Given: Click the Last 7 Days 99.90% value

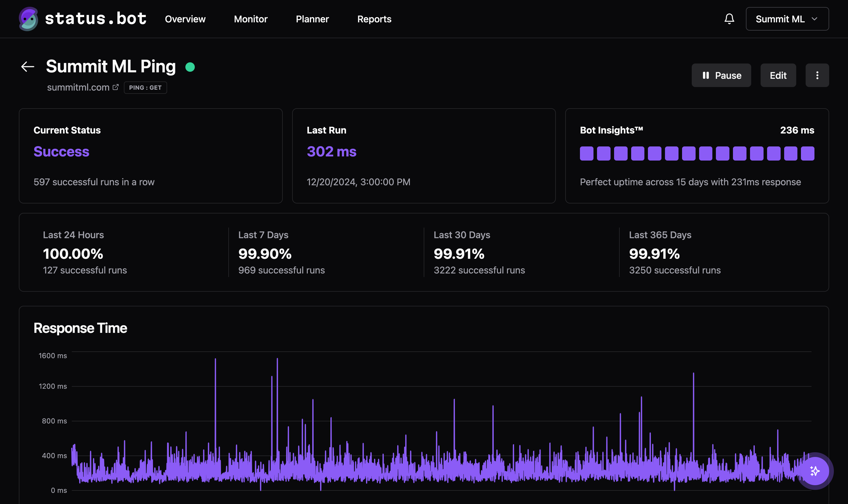Looking at the screenshot, I should pyautogui.click(x=265, y=254).
